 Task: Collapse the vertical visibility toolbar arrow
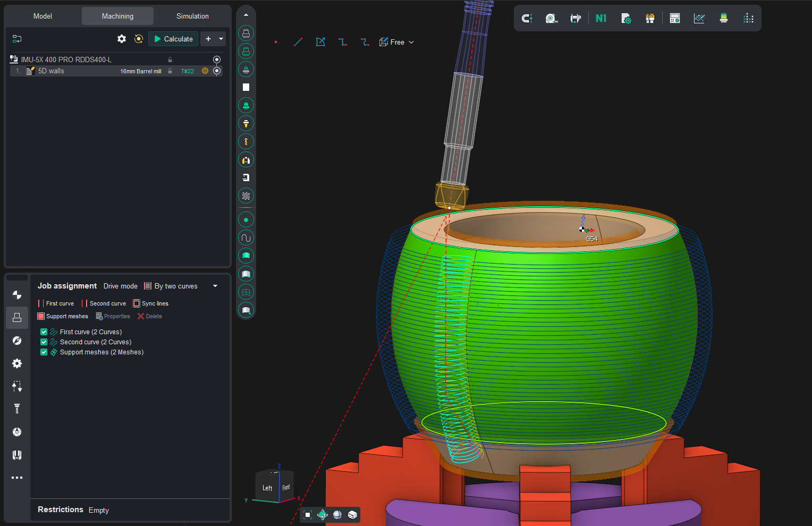(x=246, y=15)
